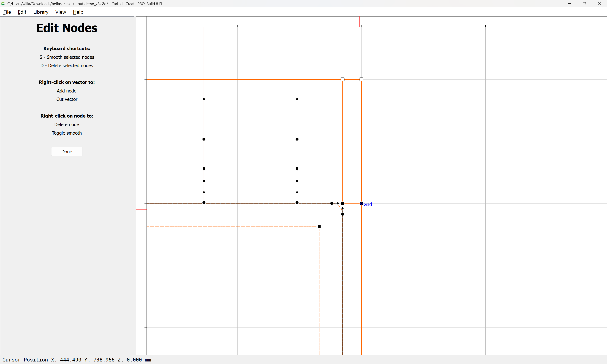Click the Done button
This screenshot has height=364, width=607.
67,152
